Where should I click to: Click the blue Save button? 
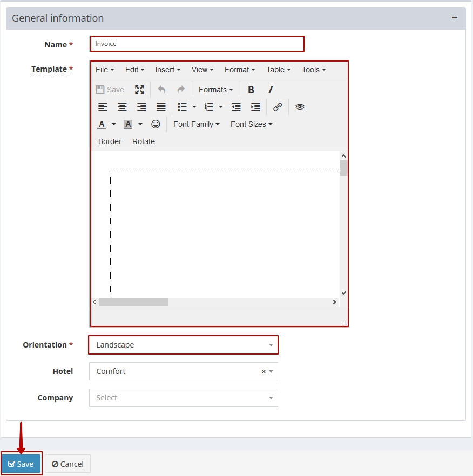tap(21, 464)
